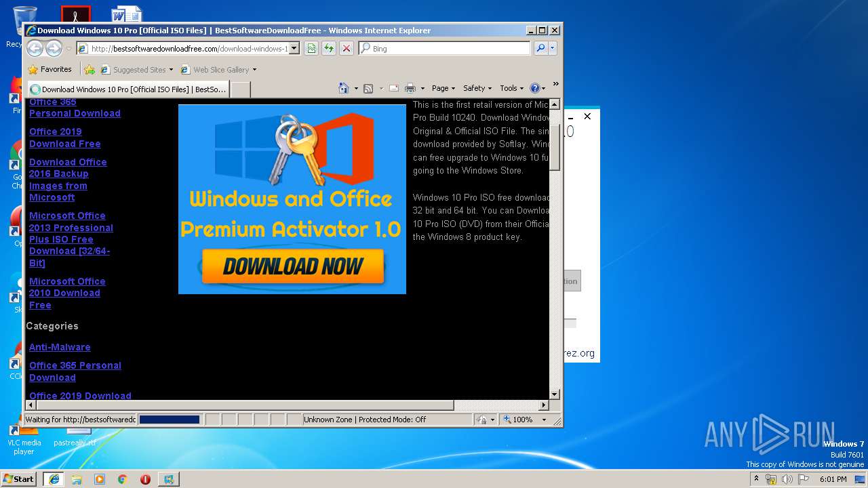Print the page with the printer icon

tap(410, 88)
